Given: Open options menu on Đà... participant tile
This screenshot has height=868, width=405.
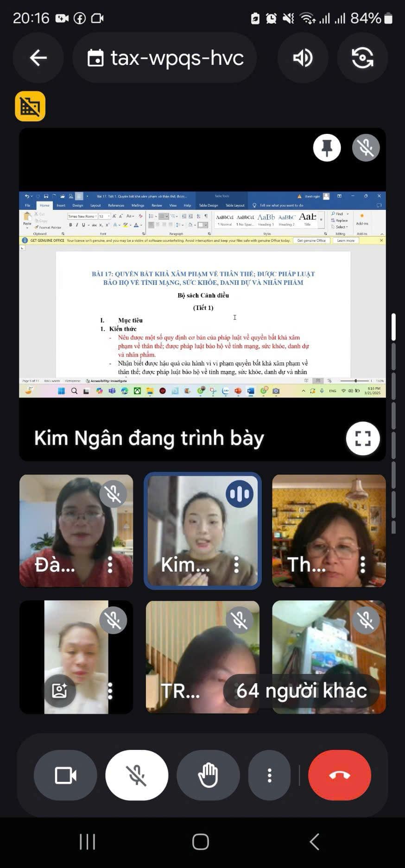Looking at the screenshot, I should point(110,565).
